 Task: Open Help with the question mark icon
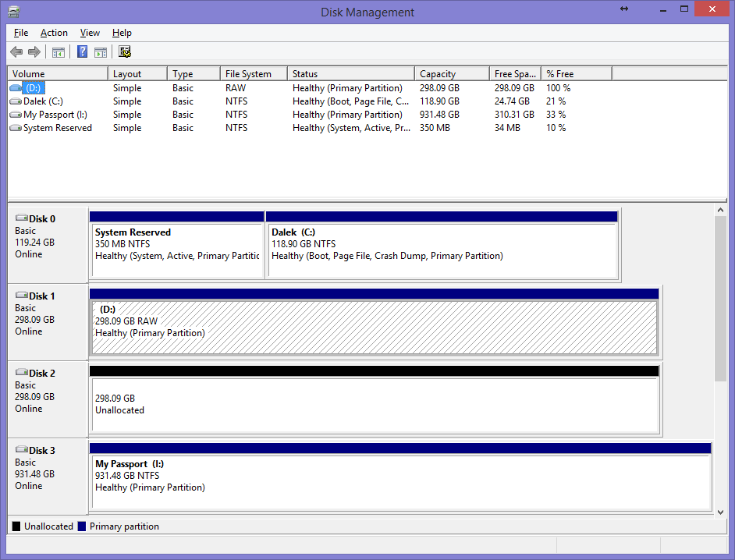82,51
